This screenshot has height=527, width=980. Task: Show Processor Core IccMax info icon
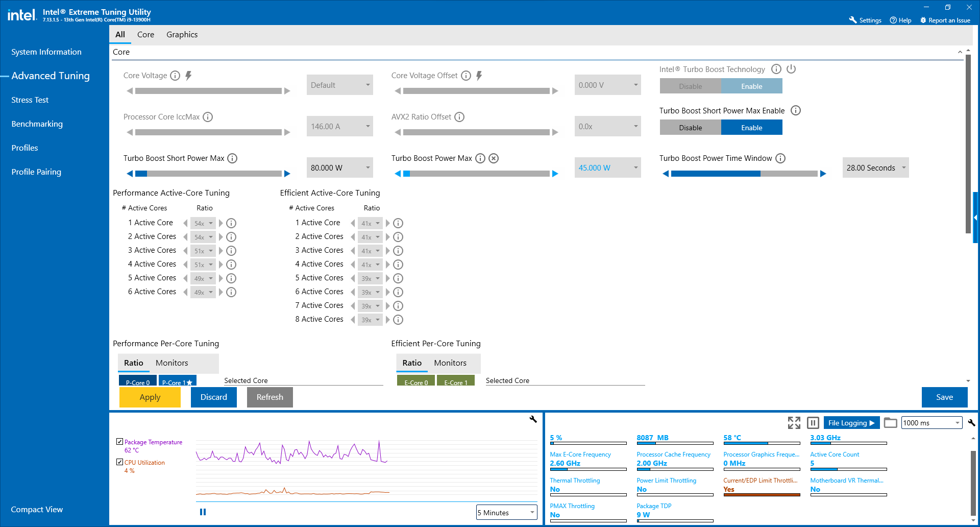point(208,117)
